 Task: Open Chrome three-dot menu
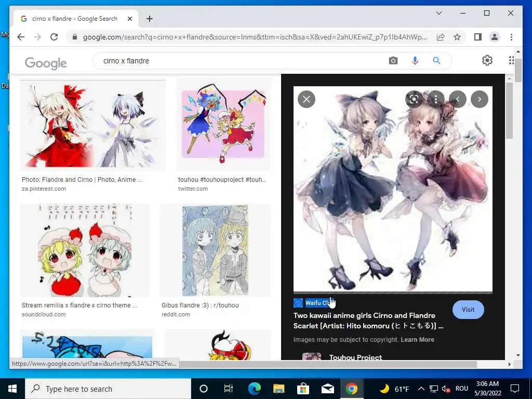(x=511, y=37)
